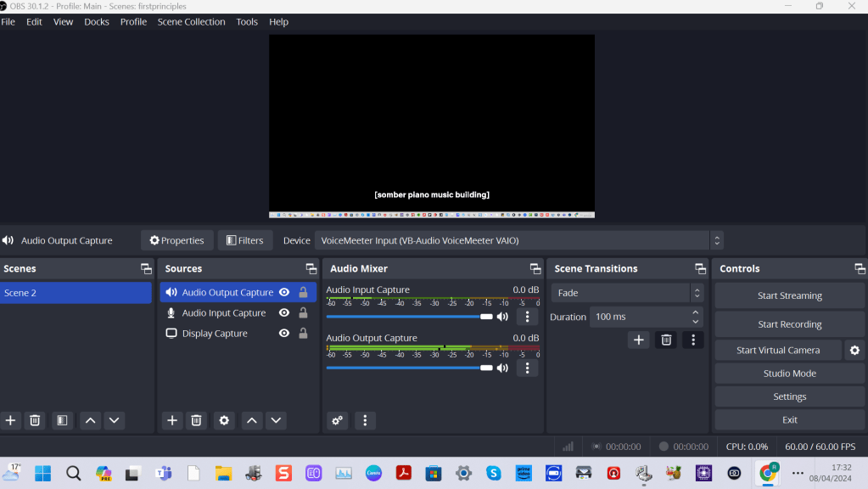The height and width of the screenshot is (489, 868).
Task: Decrease transition duration with down stepper
Action: 695,321
